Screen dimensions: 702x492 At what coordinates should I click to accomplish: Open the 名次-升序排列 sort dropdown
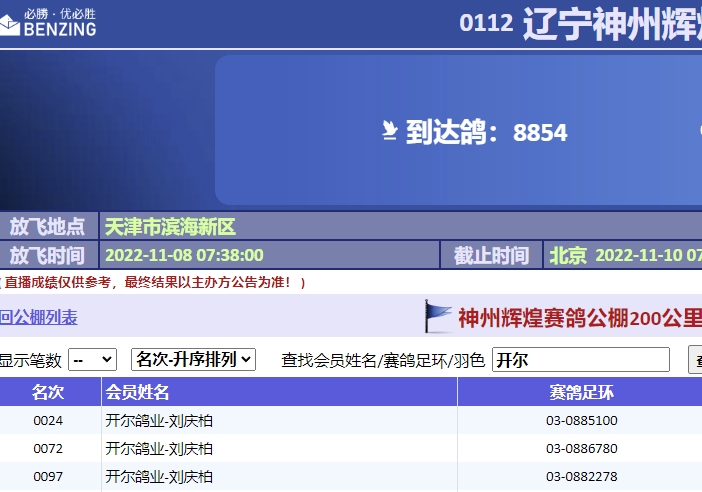coord(193,360)
